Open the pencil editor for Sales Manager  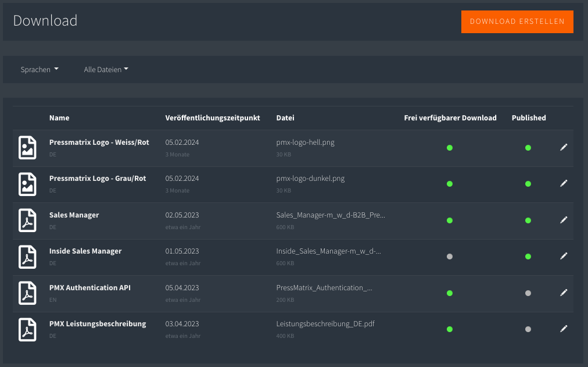pos(564,220)
